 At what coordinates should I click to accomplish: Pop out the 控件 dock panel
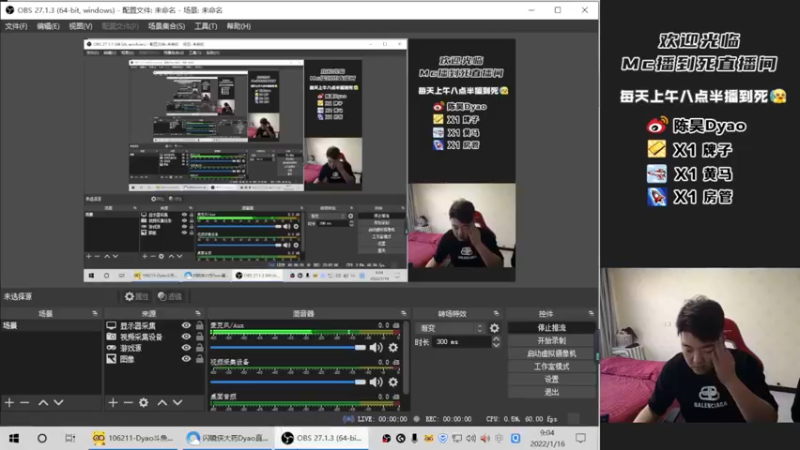click(x=591, y=313)
